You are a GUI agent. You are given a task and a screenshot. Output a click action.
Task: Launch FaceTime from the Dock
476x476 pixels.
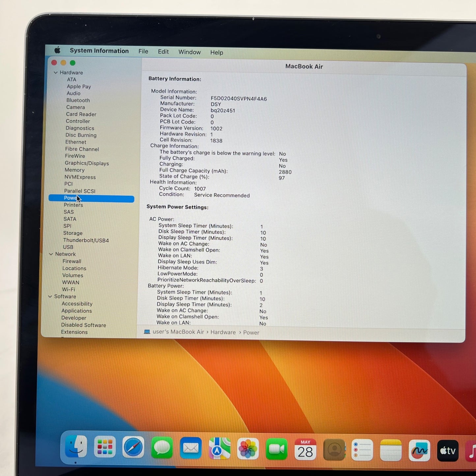[x=277, y=449]
